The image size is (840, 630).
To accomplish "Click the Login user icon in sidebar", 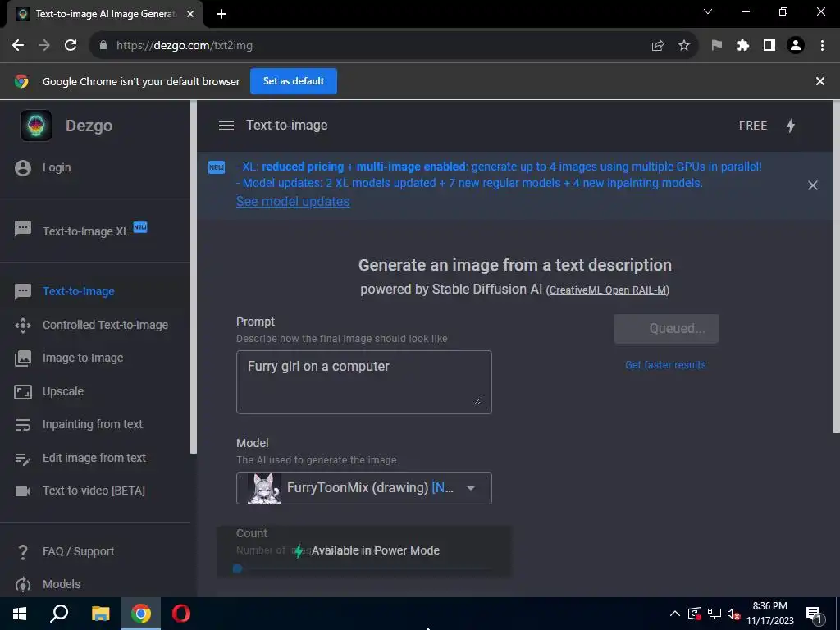I will coord(23,167).
